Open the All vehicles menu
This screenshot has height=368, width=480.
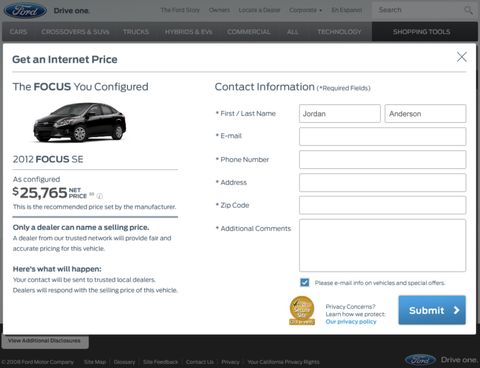tap(293, 32)
